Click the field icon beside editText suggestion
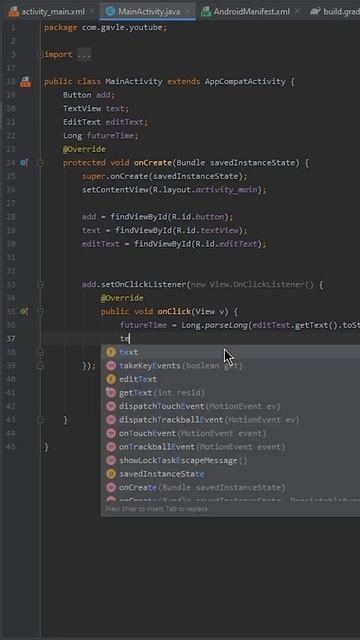Viewport: 360px width, 640px height. coord(111,379)
